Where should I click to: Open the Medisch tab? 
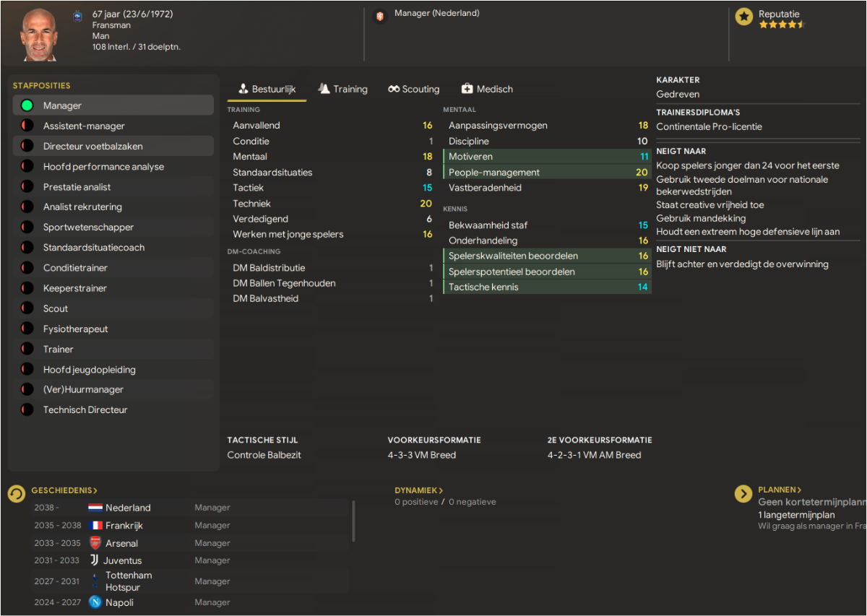click(x=487, y=89)
